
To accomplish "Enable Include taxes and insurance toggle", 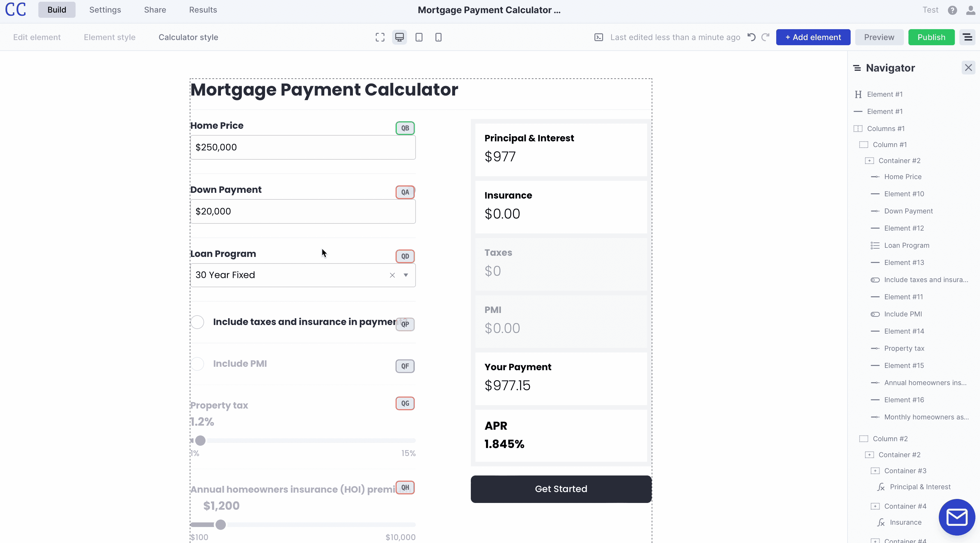I will click(197, 322).
